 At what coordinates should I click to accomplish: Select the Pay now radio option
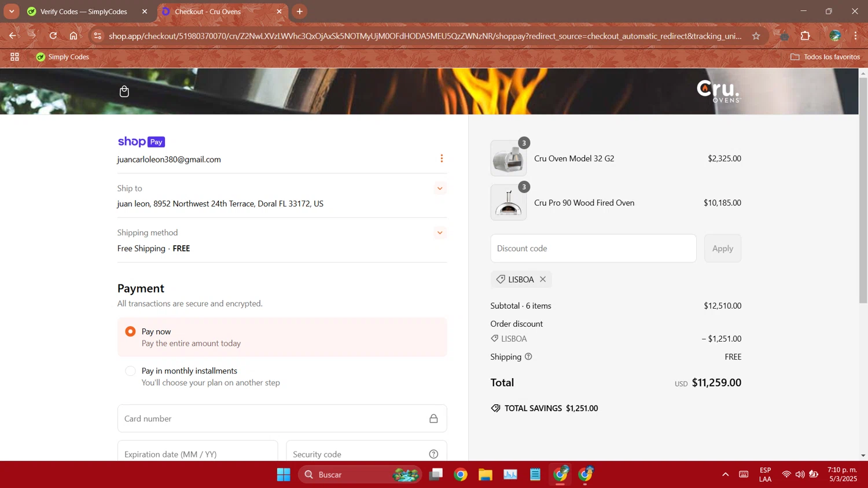(130, 331)
